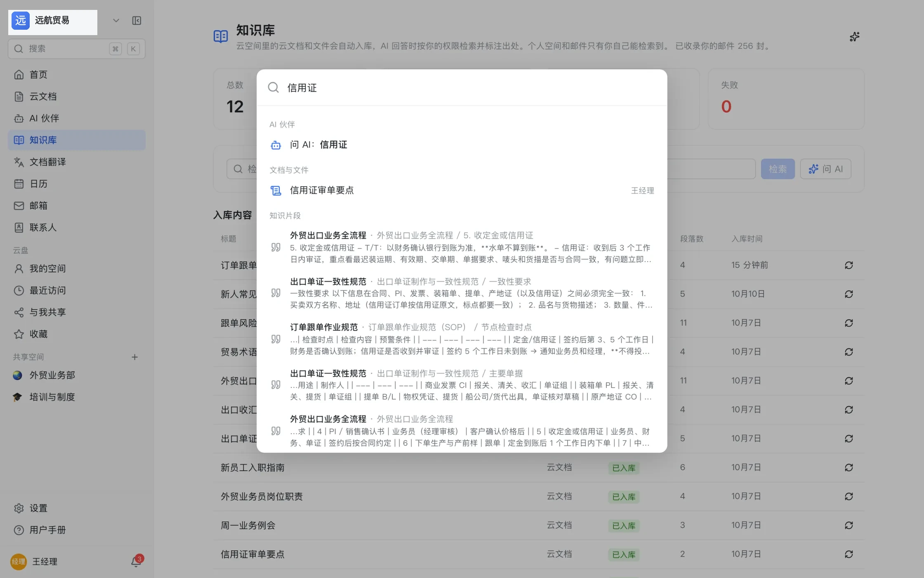Refresh the row added 10月10日
The width and height of the screenshot is (924, 578).
point(849,294)
